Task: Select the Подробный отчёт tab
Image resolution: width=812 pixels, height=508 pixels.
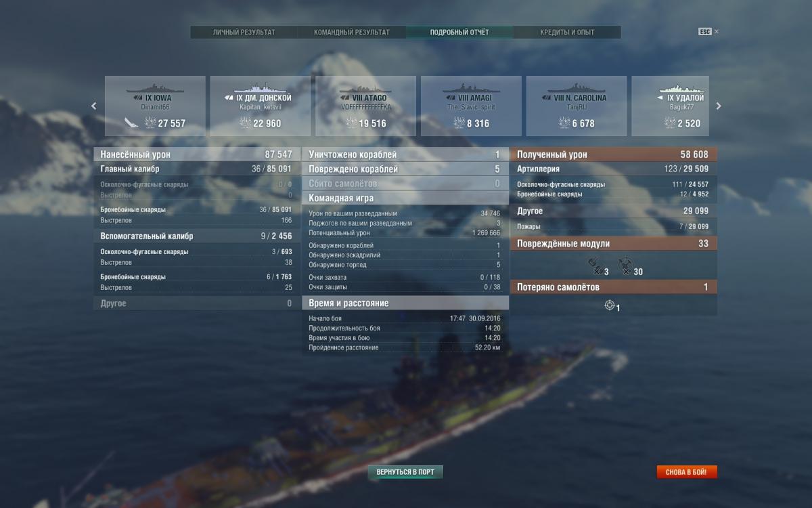Action: click(x=459, y=32)
